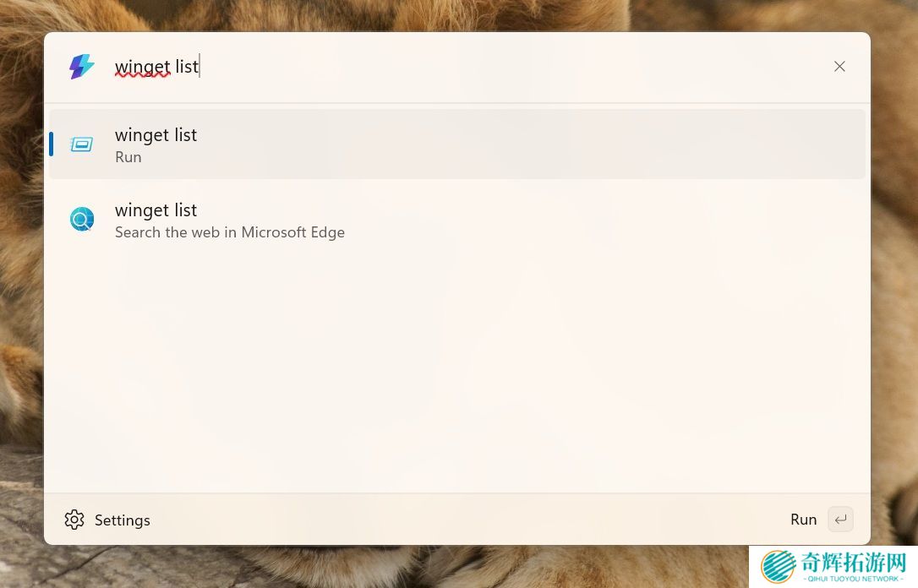Click the "Run" text in bottom-right footer
This screenshot has height=588, width=918.
pyautogui.click(x=803, y=520)
